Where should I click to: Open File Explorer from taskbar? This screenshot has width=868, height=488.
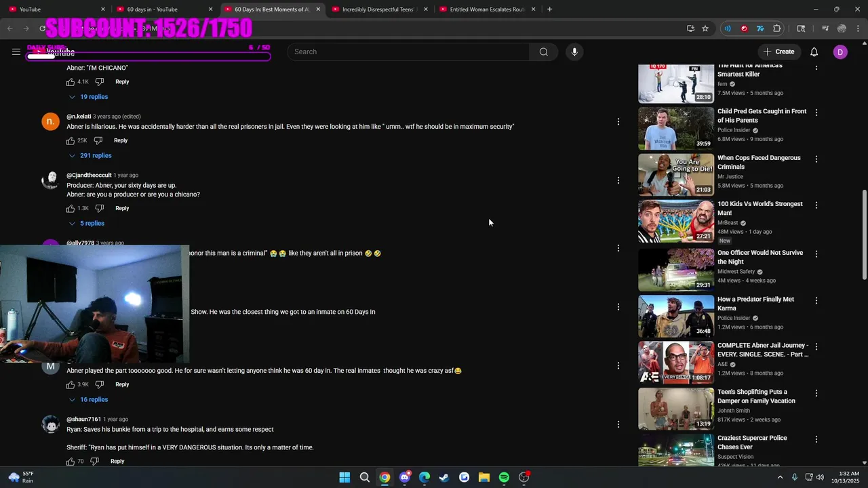pos(484,477)
